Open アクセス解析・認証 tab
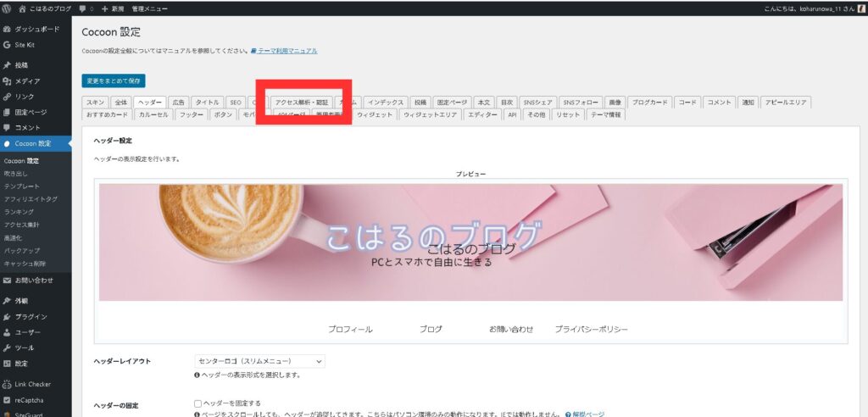 pyautogui.click(x=302, y=103)
